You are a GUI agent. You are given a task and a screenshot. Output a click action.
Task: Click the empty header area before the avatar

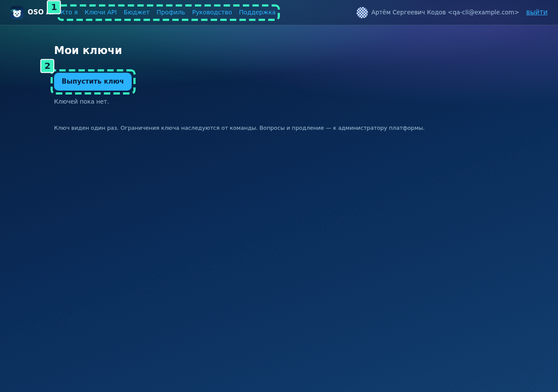318,12
